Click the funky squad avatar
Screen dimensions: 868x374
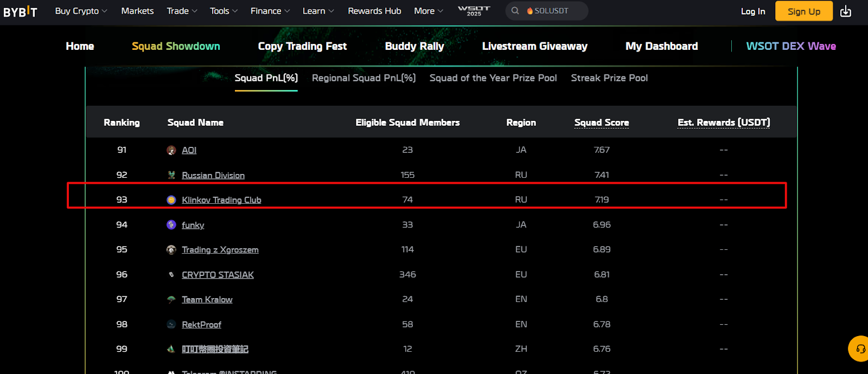pyautogui.click(x=171, y=225)
